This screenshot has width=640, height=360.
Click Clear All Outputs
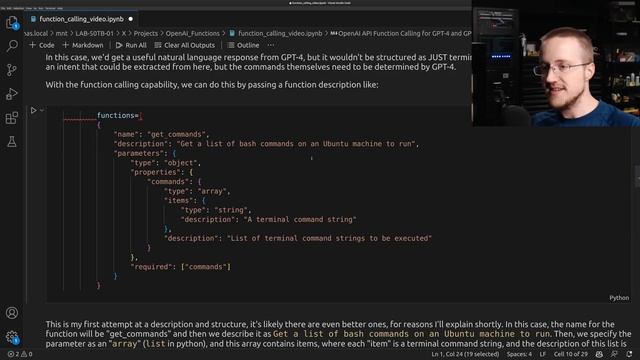pos(184,45)
